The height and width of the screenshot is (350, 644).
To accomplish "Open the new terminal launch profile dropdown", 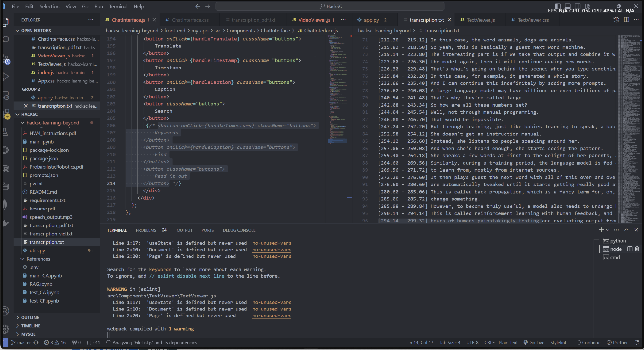I will (608, 230).
